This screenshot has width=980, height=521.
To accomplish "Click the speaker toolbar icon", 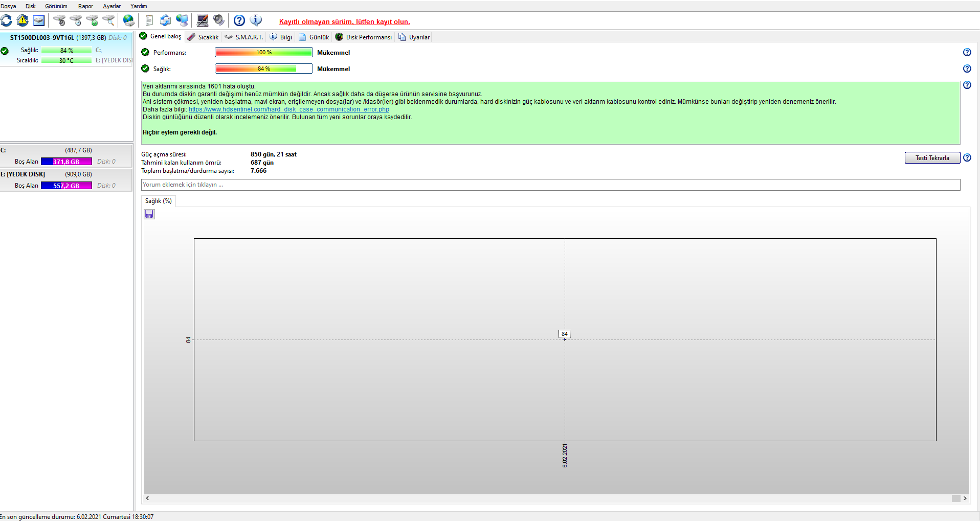I will (219, 20).
